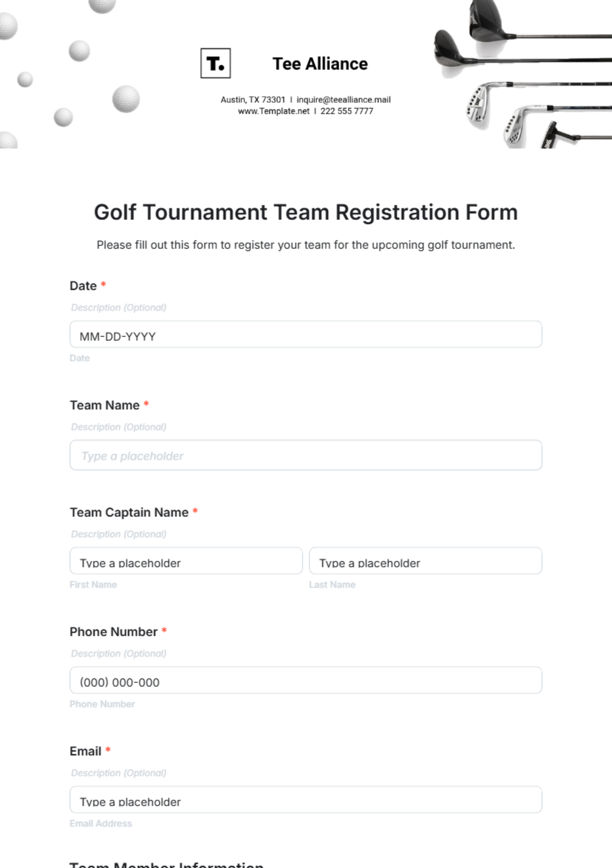Click the Team Captain Name description placeholder
This screenshot has height=868, width=612.
point(119,534)
